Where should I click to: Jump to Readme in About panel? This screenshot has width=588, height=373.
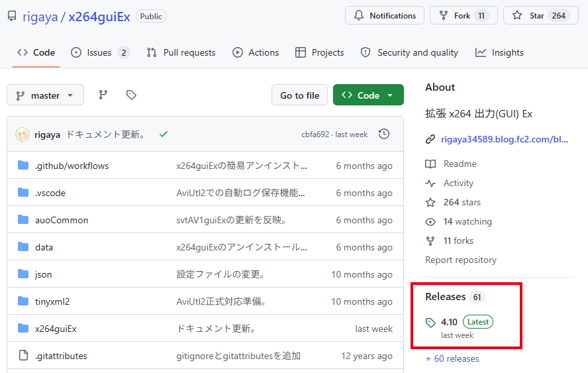460,164
